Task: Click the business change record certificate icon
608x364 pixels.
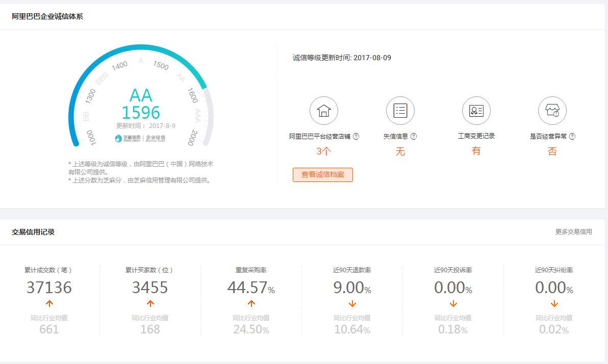Action: 476,111
